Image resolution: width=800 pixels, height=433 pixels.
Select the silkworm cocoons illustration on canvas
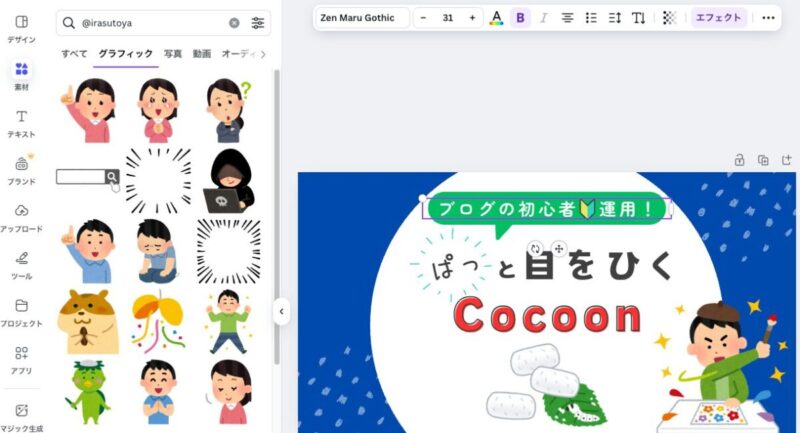[x=545, y=386]
